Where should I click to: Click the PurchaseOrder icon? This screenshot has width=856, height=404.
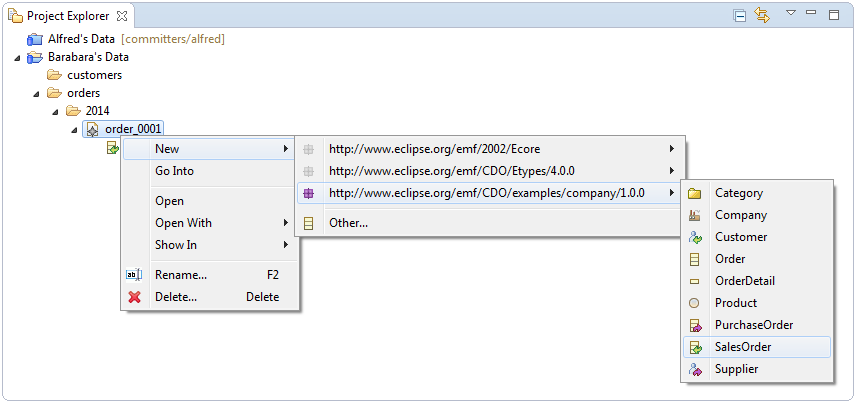pyautogui.click(x=695, y=325)
